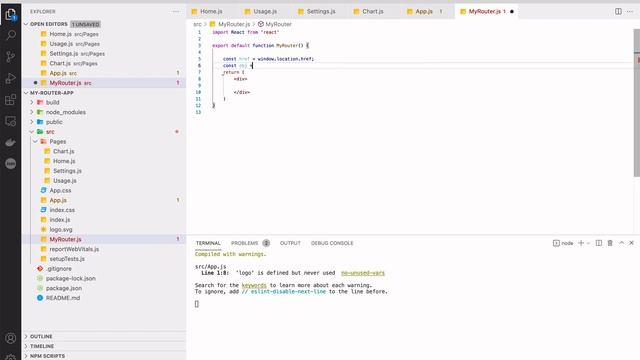This screenshot has width=640, height=360.
Task: Open the Explorer view in activity bar
Action: click(11, 15)
